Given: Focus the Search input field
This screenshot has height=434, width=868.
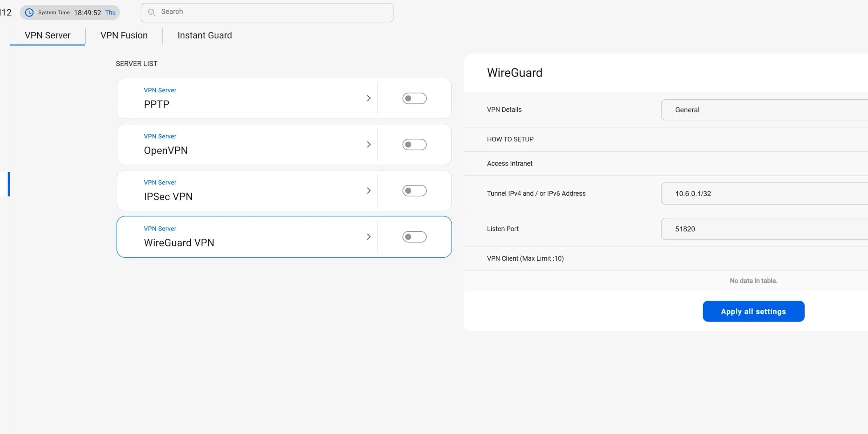Looking at the screenshot, I should [267, 13].
